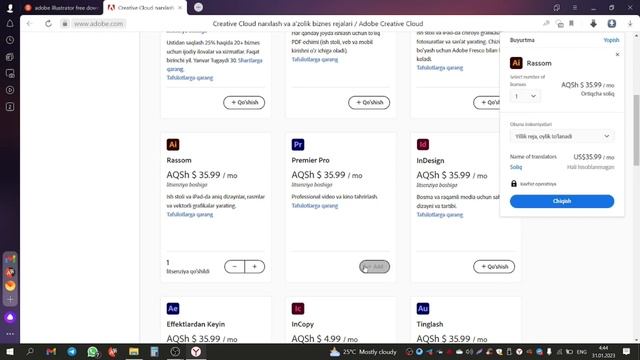Open File Explorer from taskbar
This screenshot has width=640, height=360.
coord(134,351)
